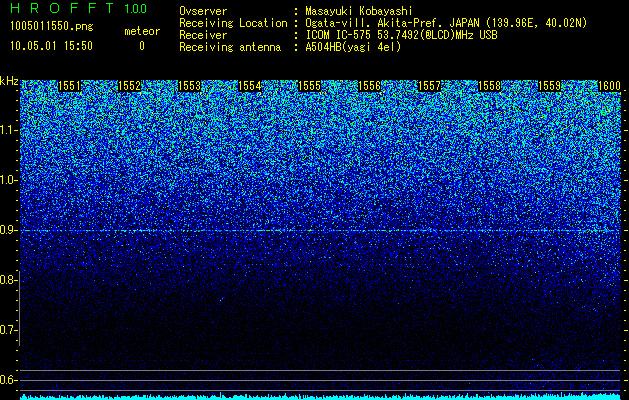
Task: Click the 1558 time marker
Action: coord(490,86)
